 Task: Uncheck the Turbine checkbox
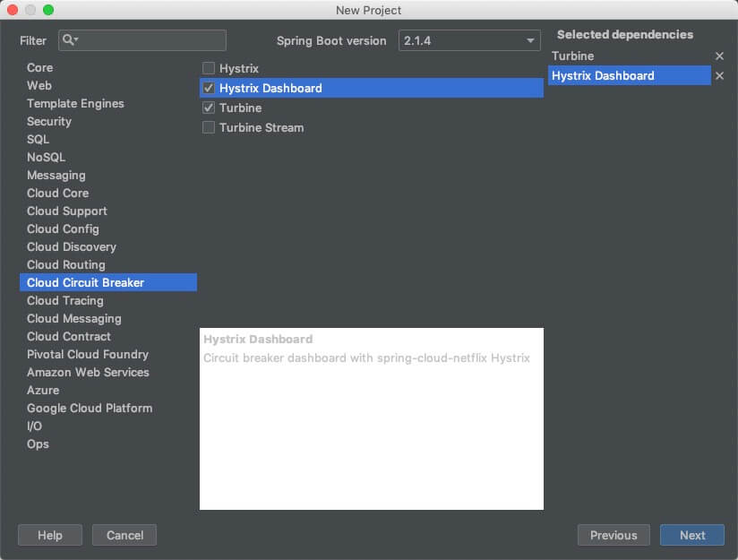pos(209,108)
